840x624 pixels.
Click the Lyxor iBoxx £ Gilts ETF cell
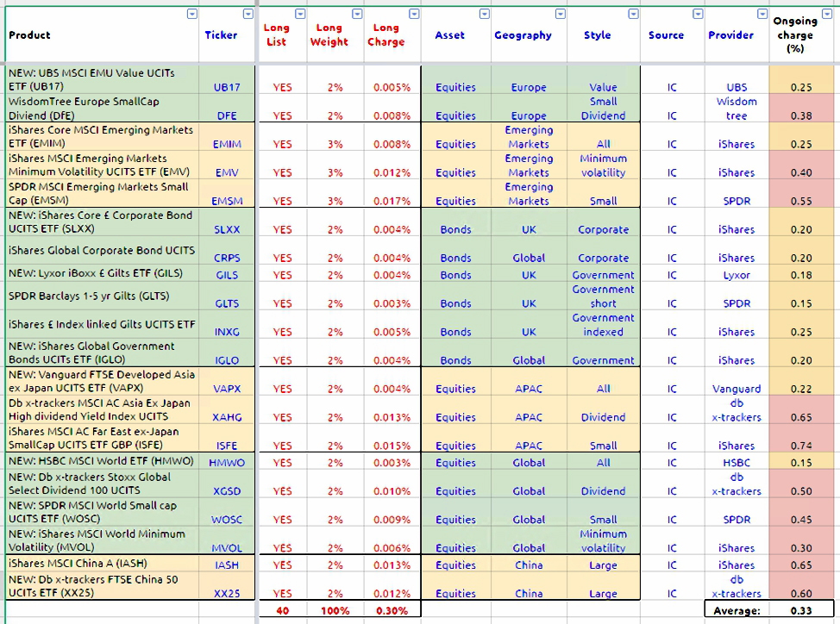[102, 273]
